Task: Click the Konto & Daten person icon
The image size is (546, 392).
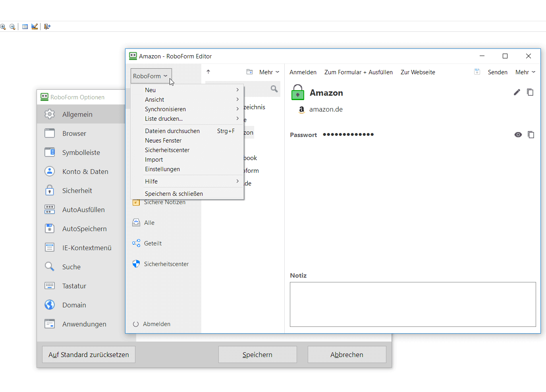Action: 50,171
